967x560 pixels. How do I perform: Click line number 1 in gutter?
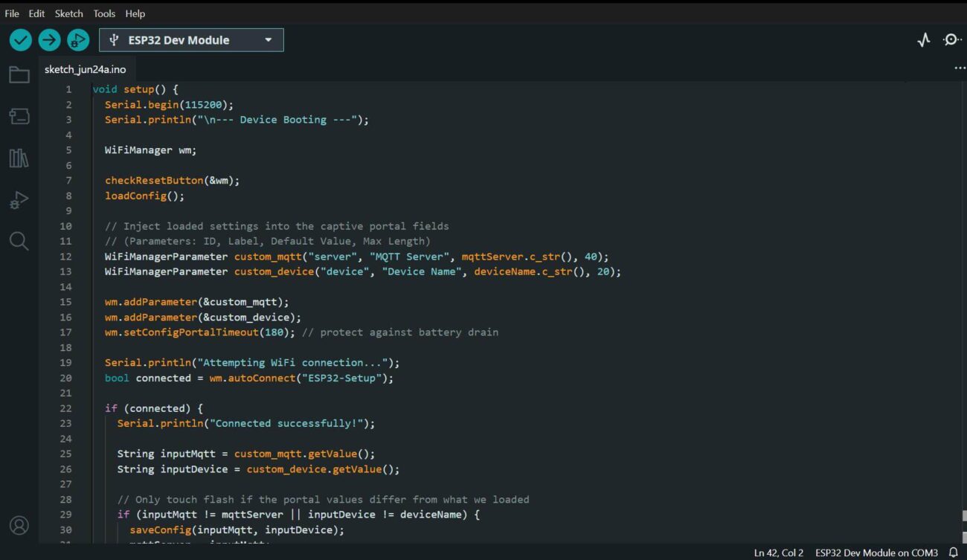[x=68, y=89]
